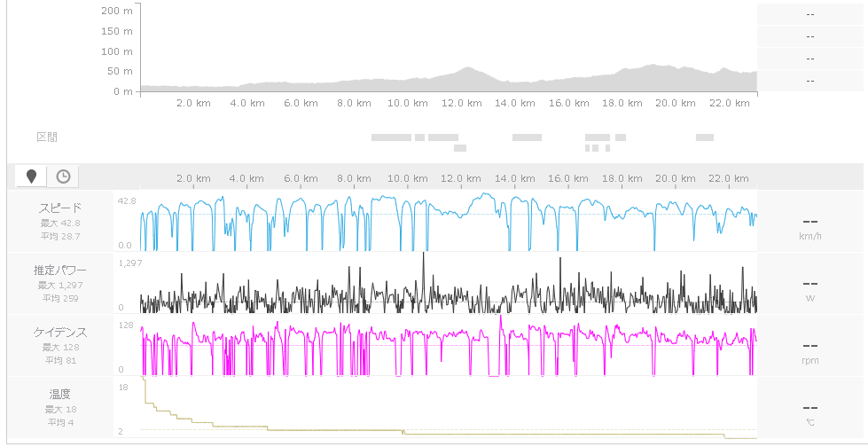Select the upper segment bar ending at 12 km
Image resolution: width=868 pixels, height=447 pixels.
tap(442, 137)
